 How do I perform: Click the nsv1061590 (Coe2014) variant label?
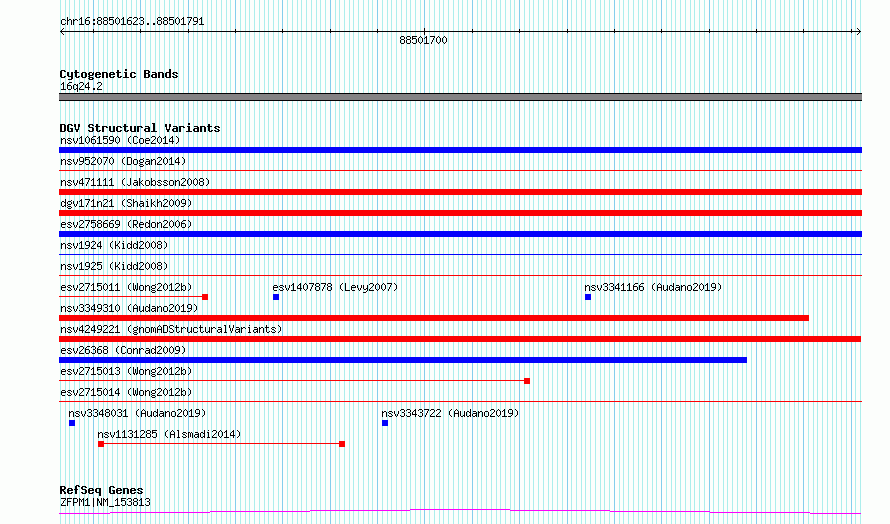(x=120, y=140)
